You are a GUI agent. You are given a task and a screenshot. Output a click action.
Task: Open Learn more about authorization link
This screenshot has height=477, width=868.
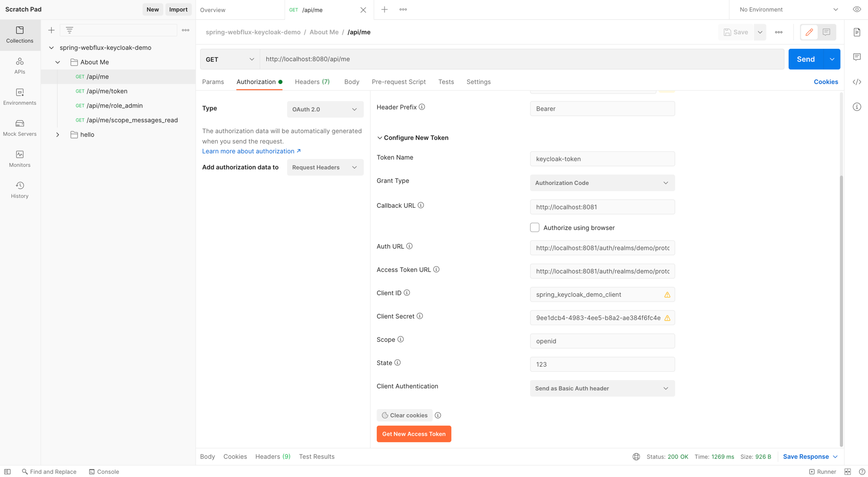(251, 151)
